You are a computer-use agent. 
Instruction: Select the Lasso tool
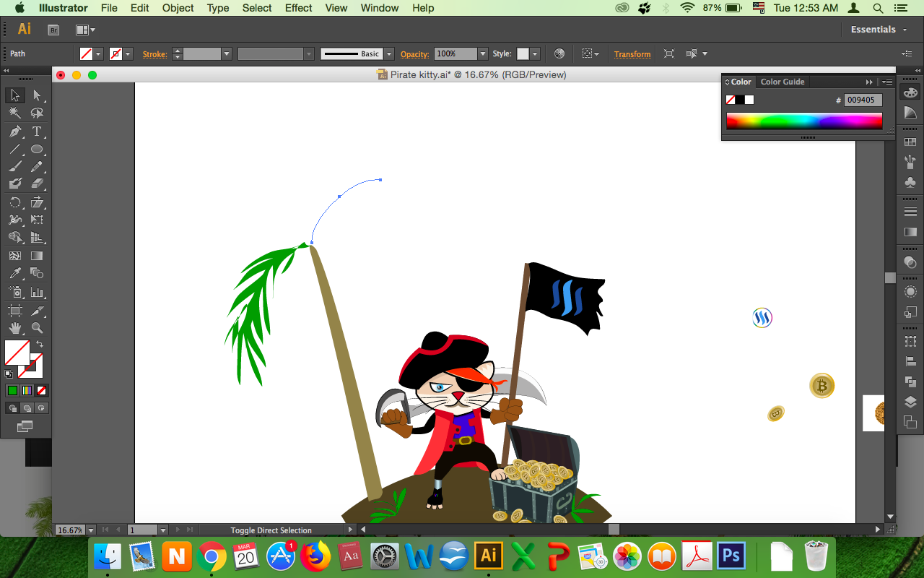pyautogui.click(x=37, y=113)
